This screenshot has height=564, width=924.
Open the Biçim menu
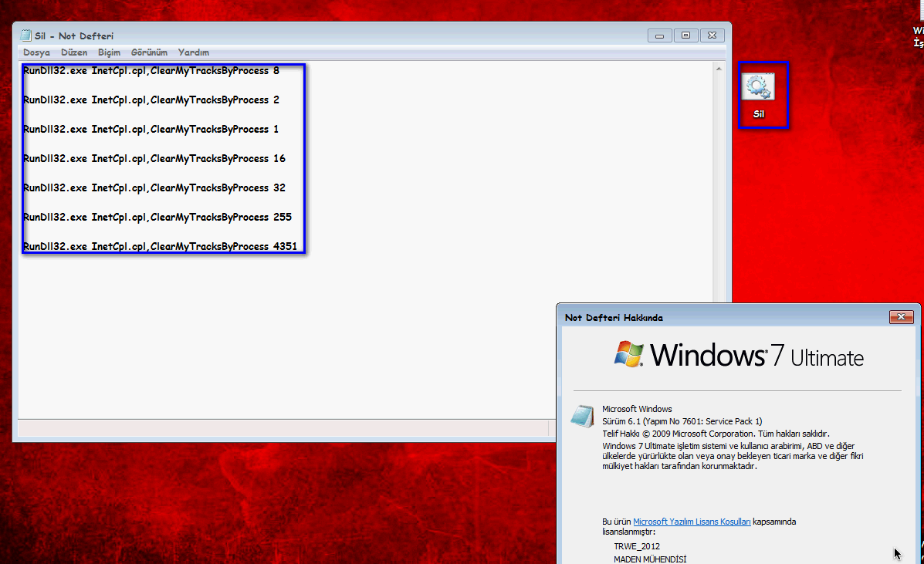pos(109,52)
